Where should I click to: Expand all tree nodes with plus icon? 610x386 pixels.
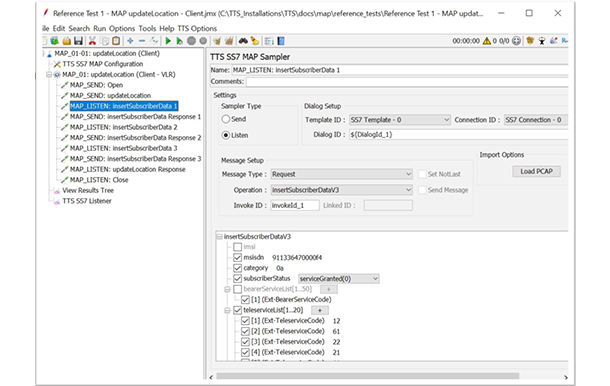pyautogui.click(x=130, y=41)
